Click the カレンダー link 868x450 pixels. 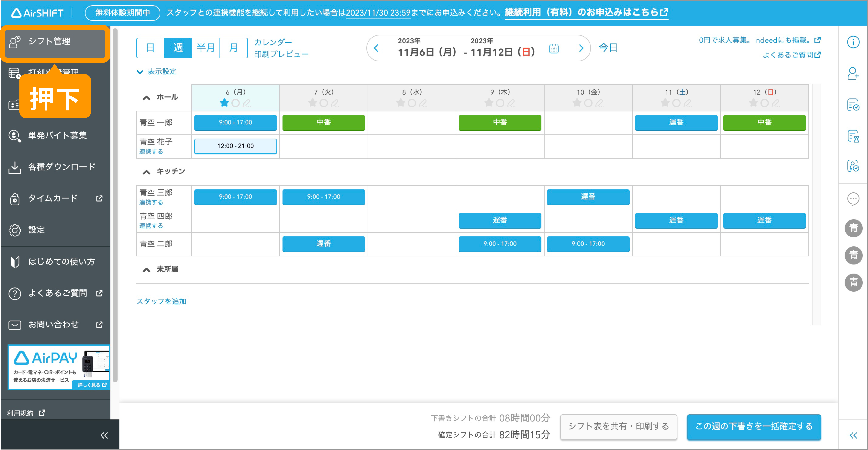[273, 42]
